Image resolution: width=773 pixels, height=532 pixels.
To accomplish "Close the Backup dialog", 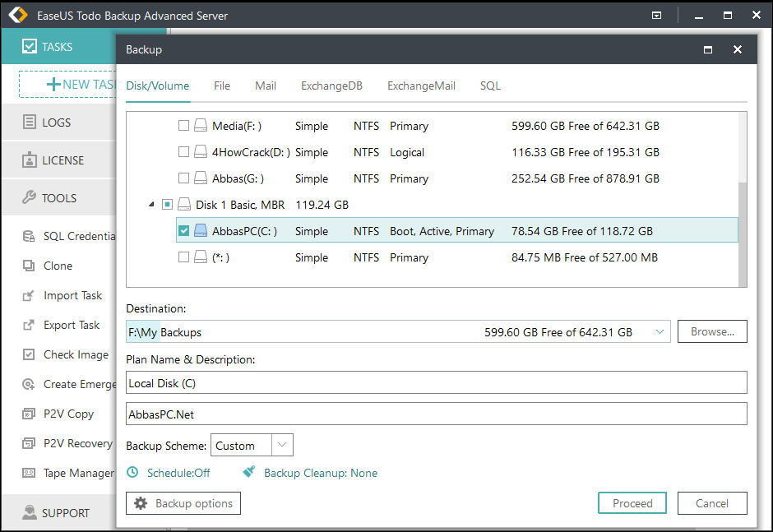I will pos(738,49).
